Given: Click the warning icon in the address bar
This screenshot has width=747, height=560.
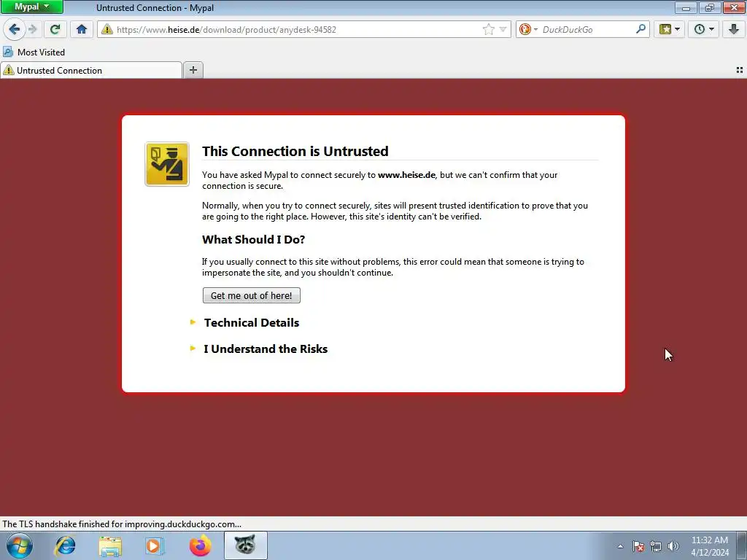Looking at the screenshot, I should [x=107, y=29].
